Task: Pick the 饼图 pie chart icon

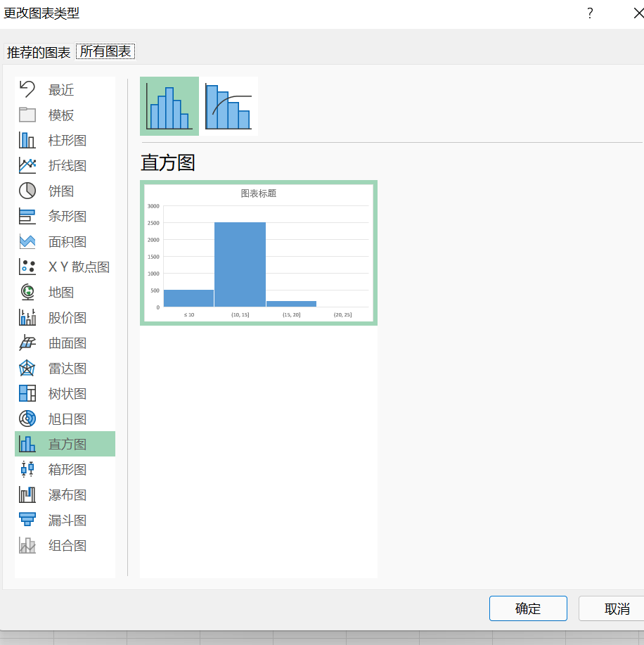Action: pyautogui.click(x=27, y=191)
